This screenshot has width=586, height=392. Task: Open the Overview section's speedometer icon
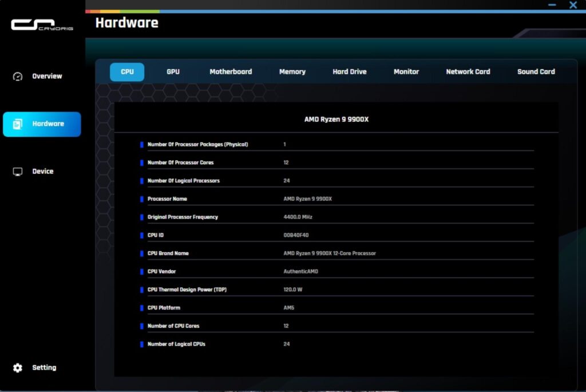(x=18, y=76)
